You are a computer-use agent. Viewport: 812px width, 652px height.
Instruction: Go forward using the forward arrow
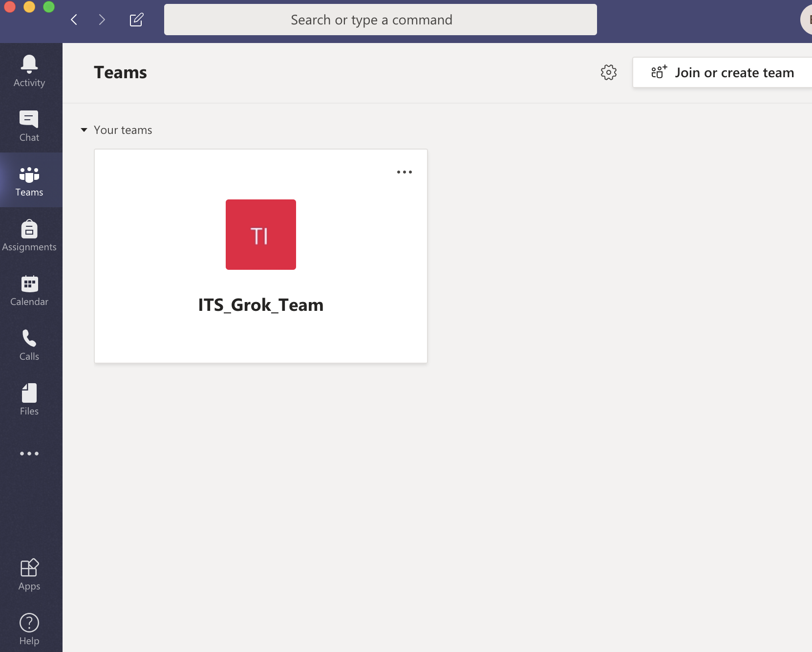tap(102, 20)
